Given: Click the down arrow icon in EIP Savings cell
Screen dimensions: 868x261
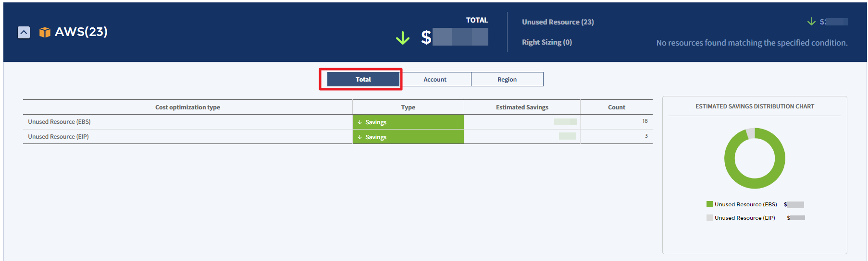Looking at the screenshot, I should pyautogui.click(x=360, y=137).
